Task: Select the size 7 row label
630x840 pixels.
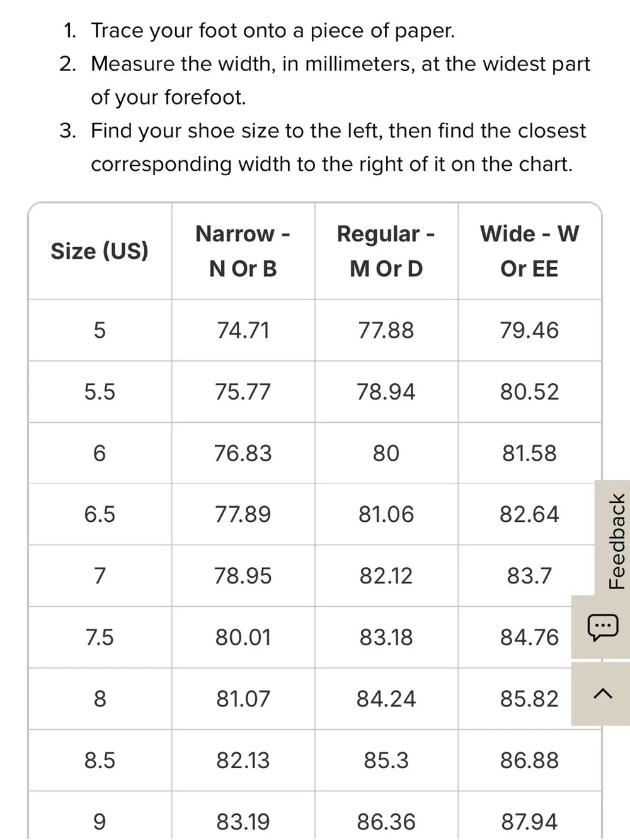Action: 100,576
